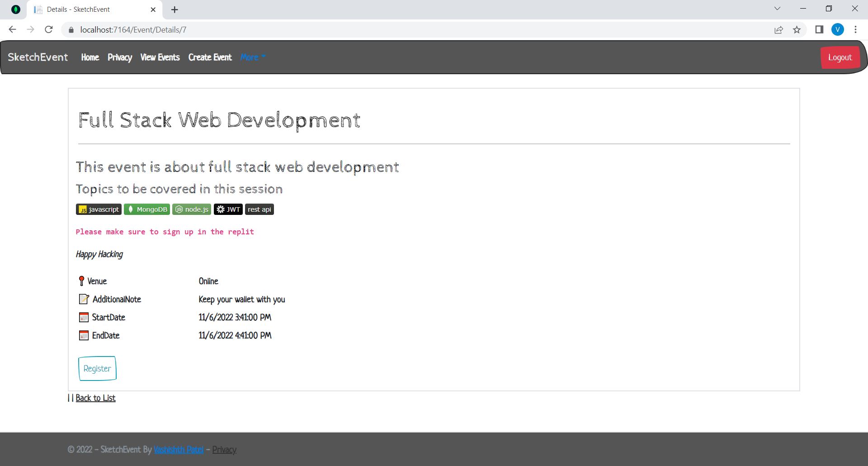This screenshot has height=466, width=868.
Task: Click the Venue label text
Action: pos(97,281)
